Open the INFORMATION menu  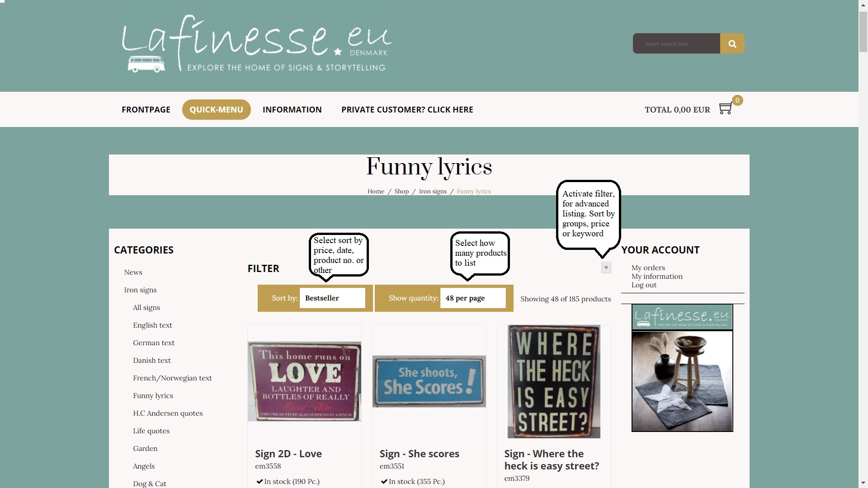pos(292,109)
